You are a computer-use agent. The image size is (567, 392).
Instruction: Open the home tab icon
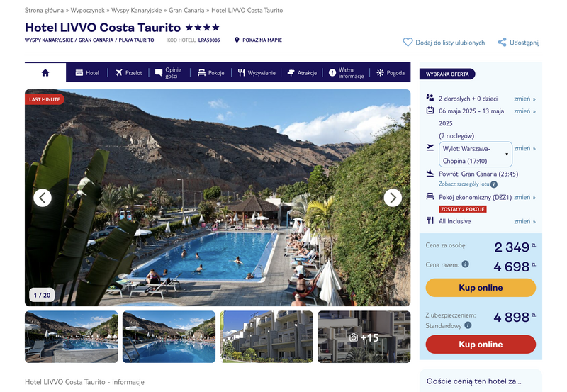click(45, 73)
